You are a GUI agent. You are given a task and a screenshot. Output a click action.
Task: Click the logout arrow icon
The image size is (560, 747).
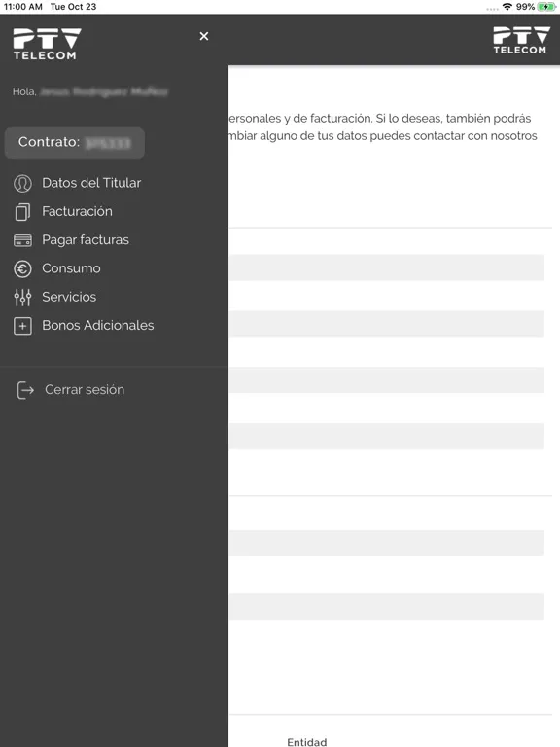25,390
